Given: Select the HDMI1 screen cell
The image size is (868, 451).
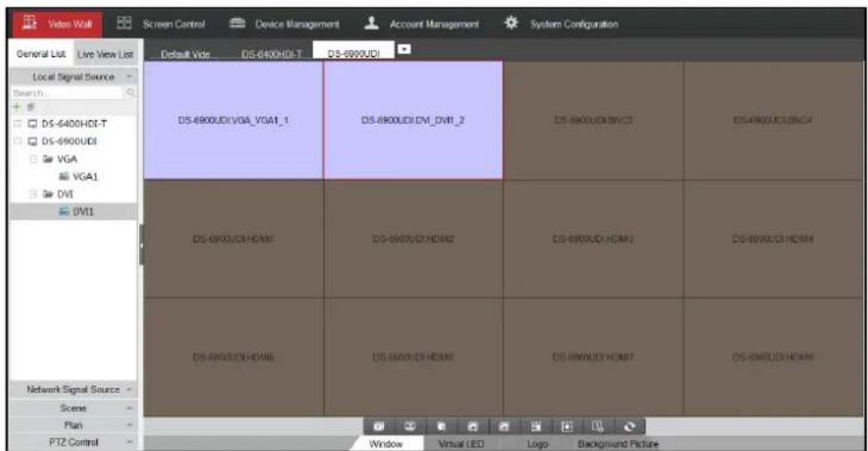Looking at the screenshot, I should click(233, 239).
